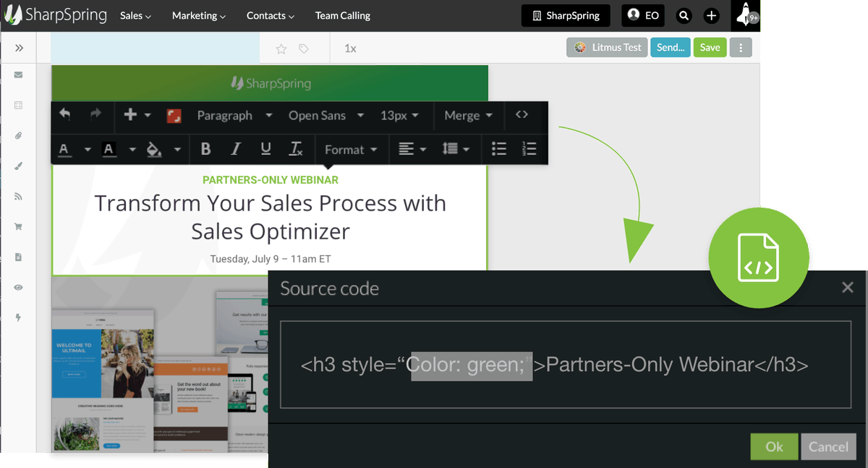Click the Send... button

pos(671,48)
